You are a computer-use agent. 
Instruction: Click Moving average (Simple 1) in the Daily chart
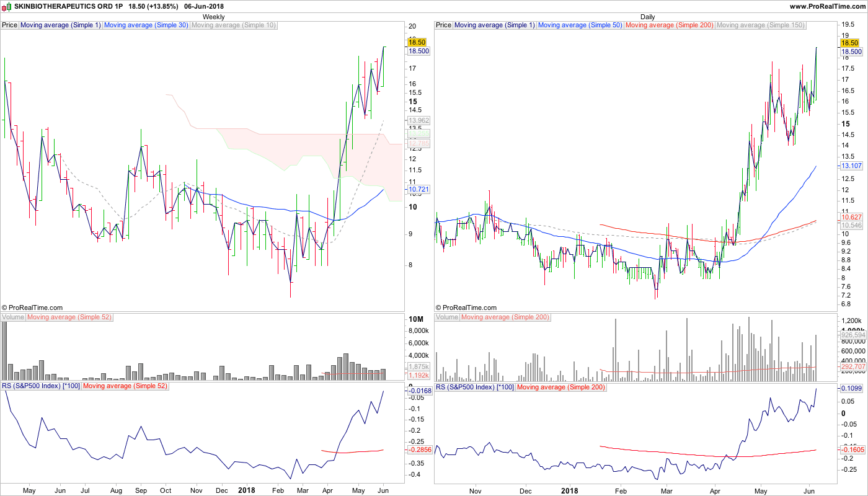click(x=495, y=25)
